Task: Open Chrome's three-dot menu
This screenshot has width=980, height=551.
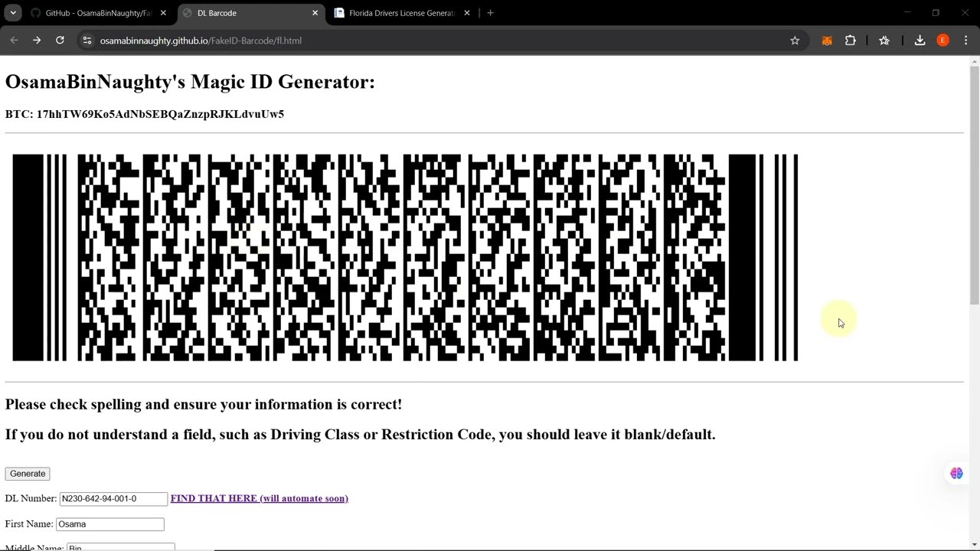Action: coord(965,41)
